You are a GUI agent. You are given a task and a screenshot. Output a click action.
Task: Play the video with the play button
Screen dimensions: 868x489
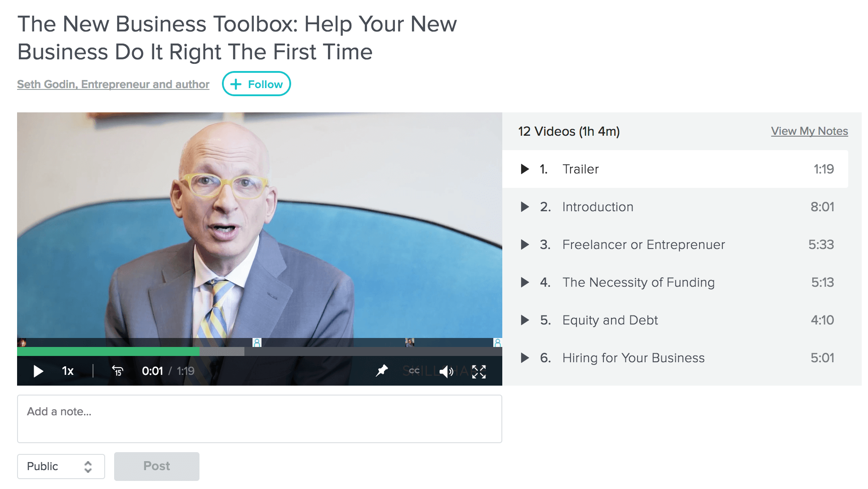click(x=38, y=371)
